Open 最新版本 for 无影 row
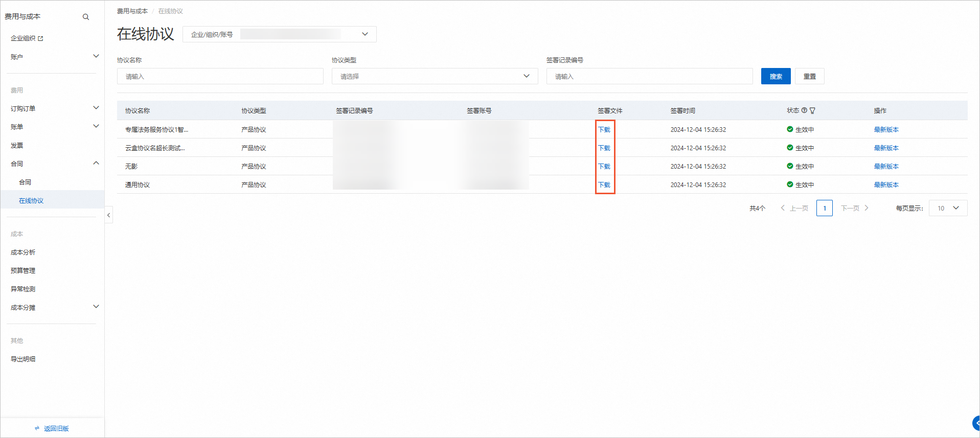 (x=886, y=167)
